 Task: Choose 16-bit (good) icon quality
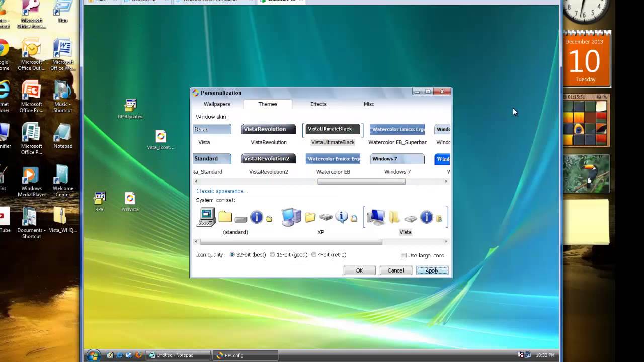289,255
